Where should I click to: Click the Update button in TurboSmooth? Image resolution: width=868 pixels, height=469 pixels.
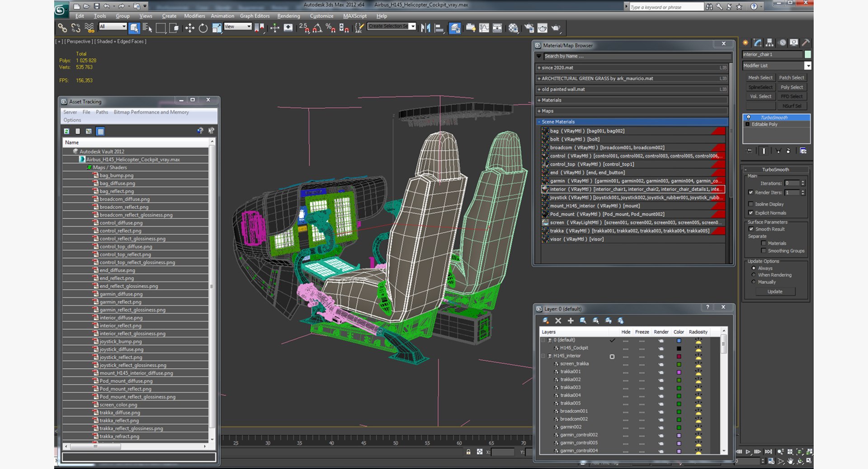click(775, 291)
